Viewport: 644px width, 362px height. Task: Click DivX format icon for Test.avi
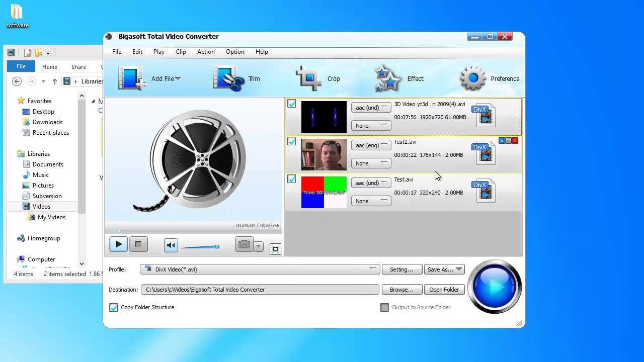(x=484, y=191)
